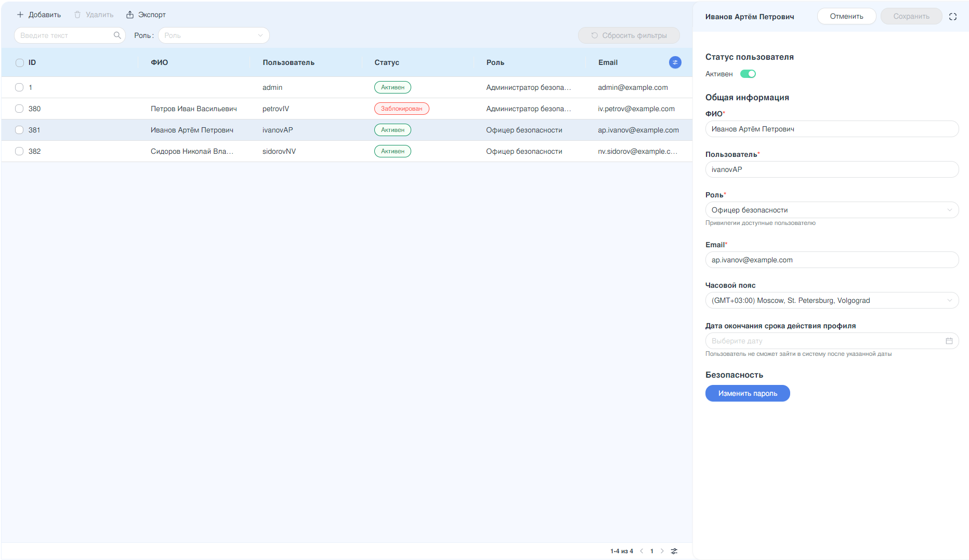The height and width of the screenshot is (560, 969).
Task: Click the sidorovNV username cell
Action: coord(279,151)
